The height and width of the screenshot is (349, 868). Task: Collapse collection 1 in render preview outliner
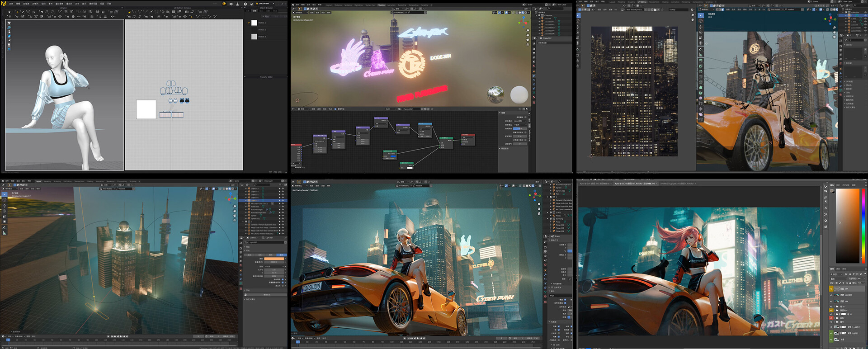coord(548,197)
